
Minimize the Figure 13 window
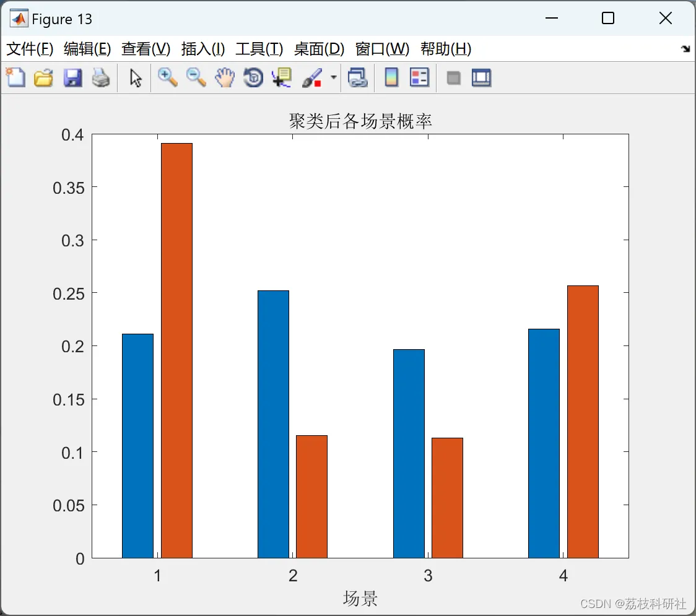click(552, 18)
